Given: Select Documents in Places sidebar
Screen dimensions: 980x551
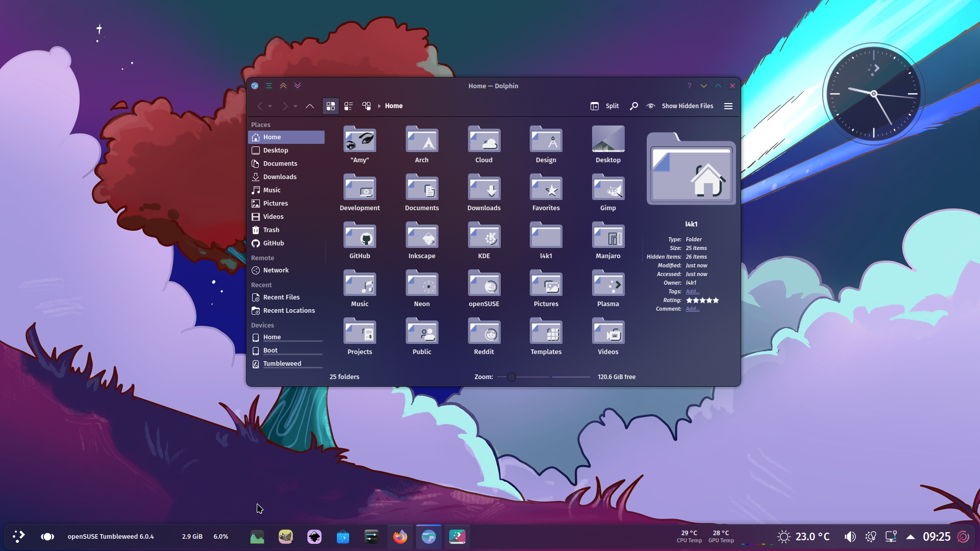Looking at the screenshot, I should [286, 164].
